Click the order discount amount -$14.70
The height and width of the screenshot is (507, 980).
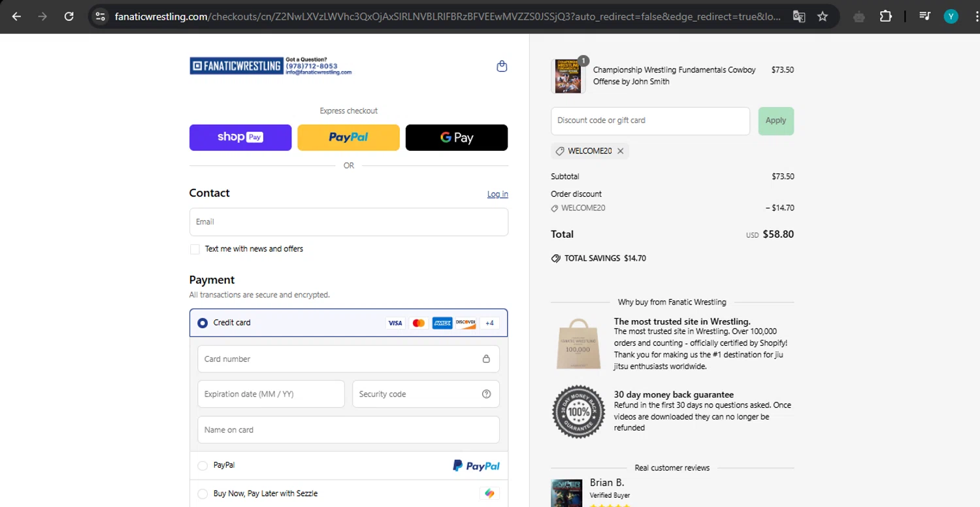point(780,208)
